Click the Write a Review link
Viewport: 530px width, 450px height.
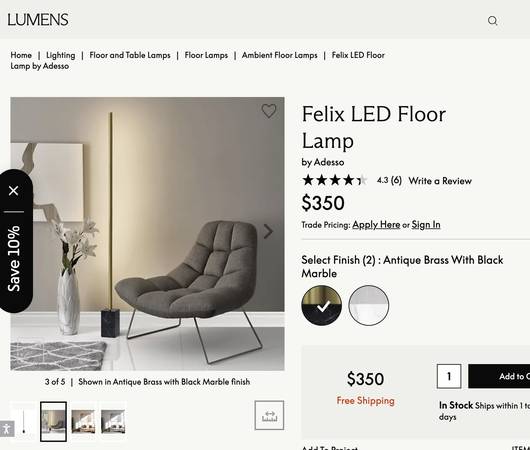tap(440, 181)
